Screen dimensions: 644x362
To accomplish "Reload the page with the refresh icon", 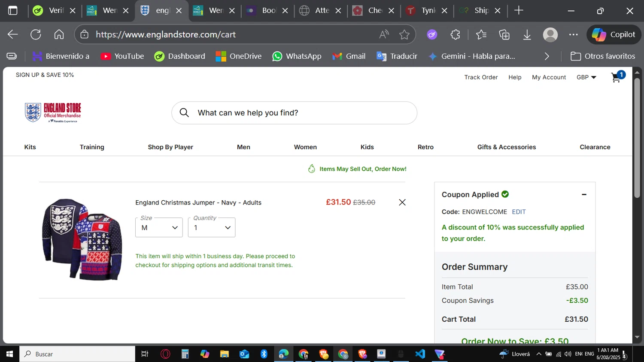I will pyautogui.click(x=36, y=34).
